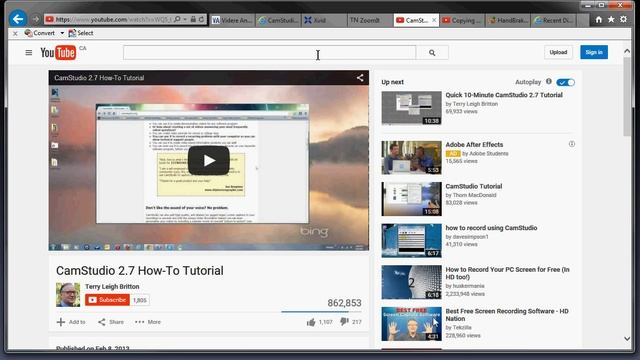
Task: Open Terry Leigh Britton channel name link
Action: 112,287
